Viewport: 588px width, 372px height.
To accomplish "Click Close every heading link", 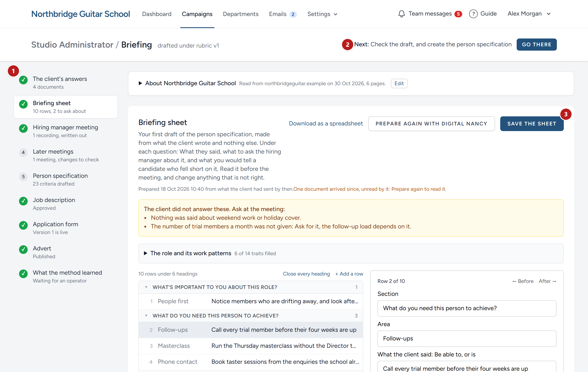I will pyautogui.click(x=306, y=274).
